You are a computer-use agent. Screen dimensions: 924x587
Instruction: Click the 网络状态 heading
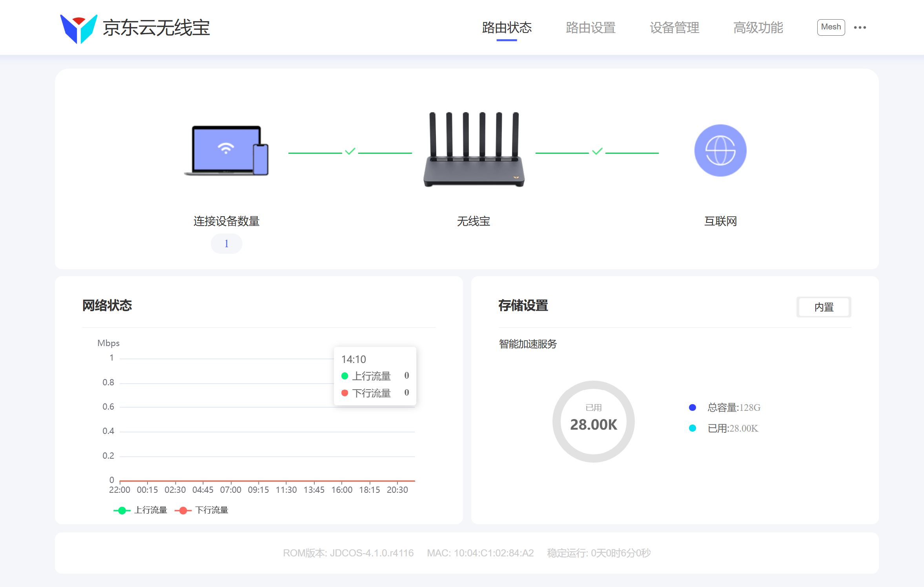[107, 305]
